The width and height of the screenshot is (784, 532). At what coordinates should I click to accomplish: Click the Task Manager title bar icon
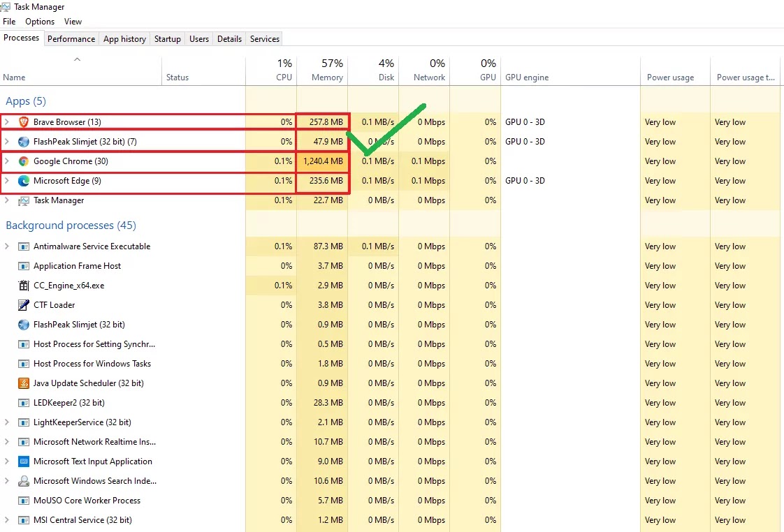click(6, 6)
